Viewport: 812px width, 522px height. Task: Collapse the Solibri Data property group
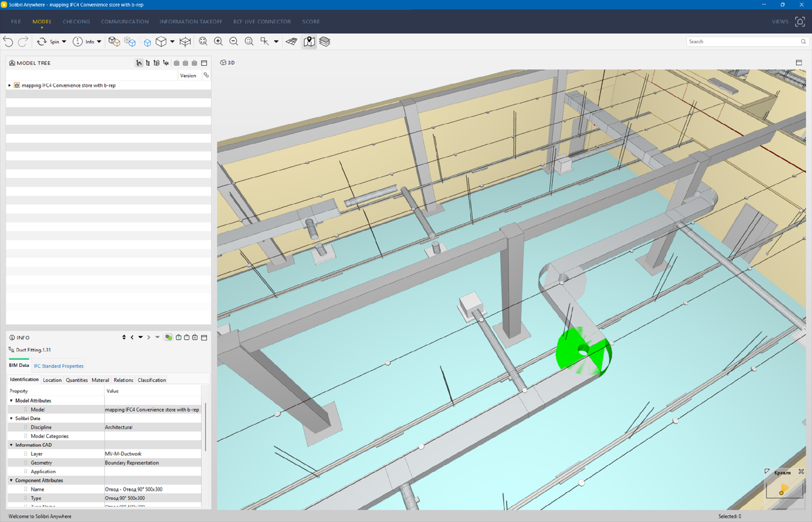(12, 418)
